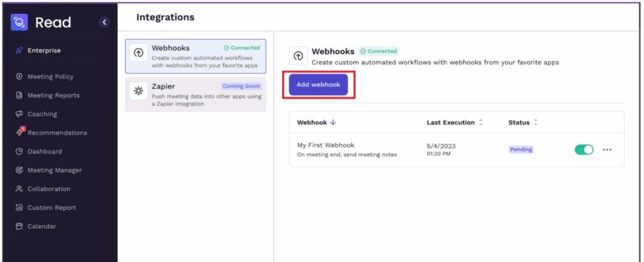This screenshot has height=262, width=644.
Task: Click the Dashboard clock icon
Action: (19, 151)
